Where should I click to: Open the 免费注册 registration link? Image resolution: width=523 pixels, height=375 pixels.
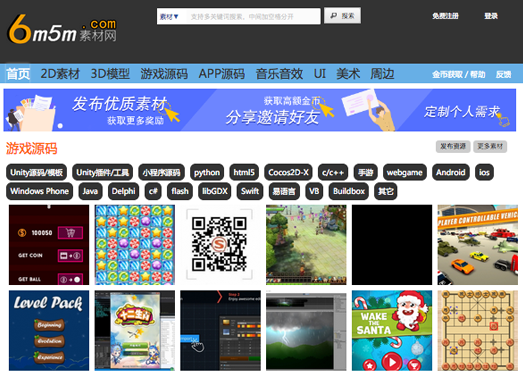tap(445, 16)
